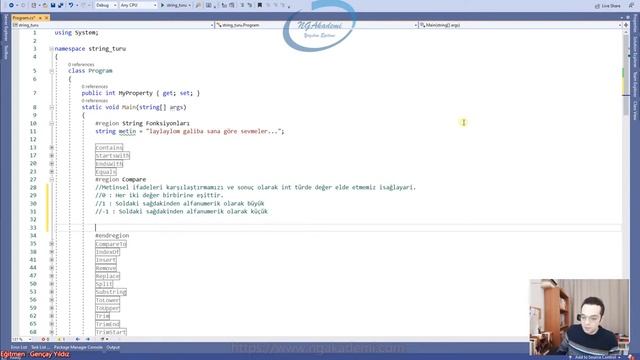This screenshot has height=360, width=640.
Task: Click the Save file icon
Action: pos(53,5)
